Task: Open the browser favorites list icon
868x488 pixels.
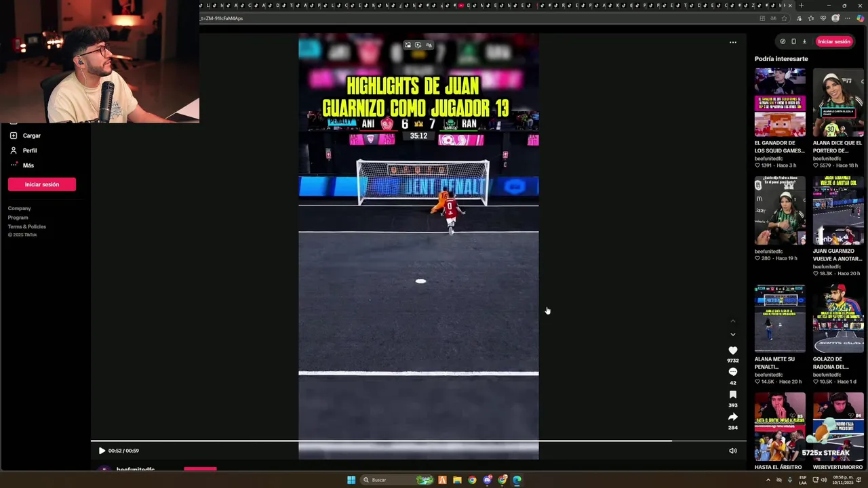Action: 811,18
